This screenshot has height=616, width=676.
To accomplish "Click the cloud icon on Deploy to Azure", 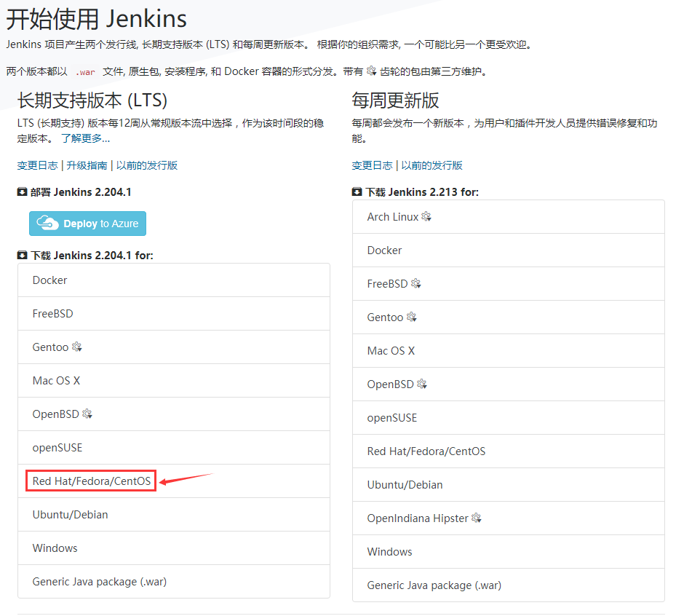I will 47,223.
